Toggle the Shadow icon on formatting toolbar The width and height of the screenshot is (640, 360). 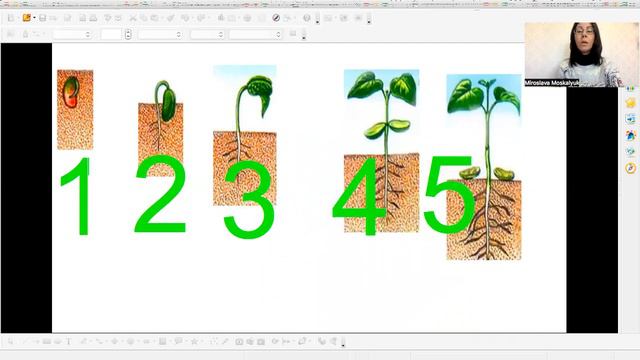[293, 34]
